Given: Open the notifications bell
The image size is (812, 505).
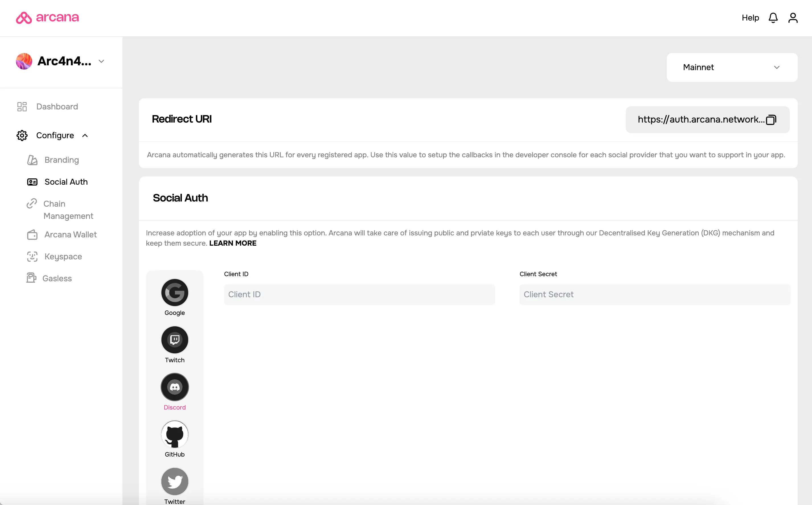Looking at the screenshot, I should tap(773, 18).
